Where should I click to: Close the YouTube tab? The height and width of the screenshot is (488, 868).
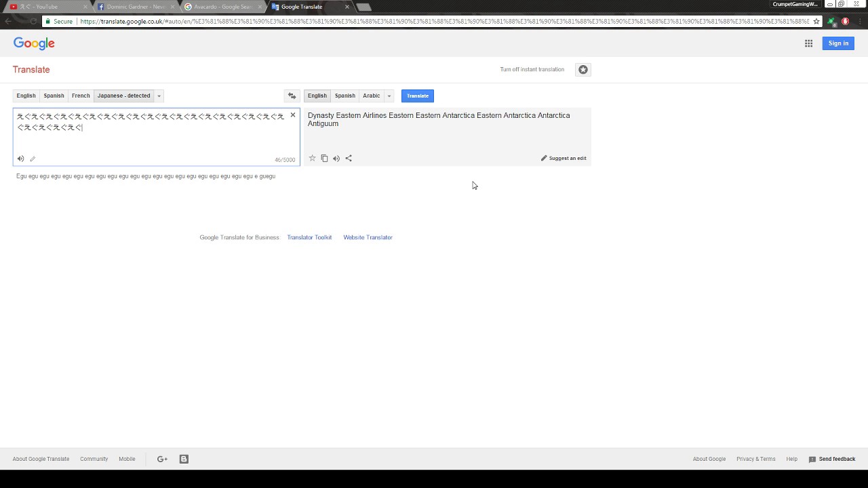[x=85, y=7]
